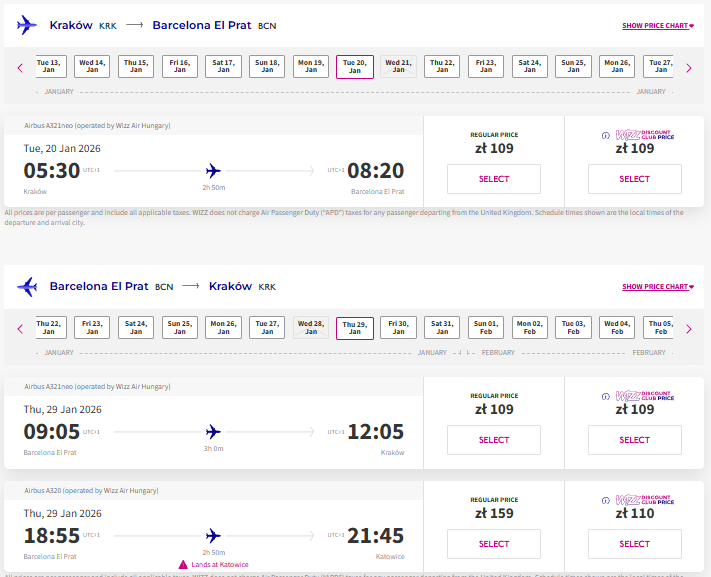711x577 pixels.
Task: Click the outbound departing plane icon
Action: [27, 25]
